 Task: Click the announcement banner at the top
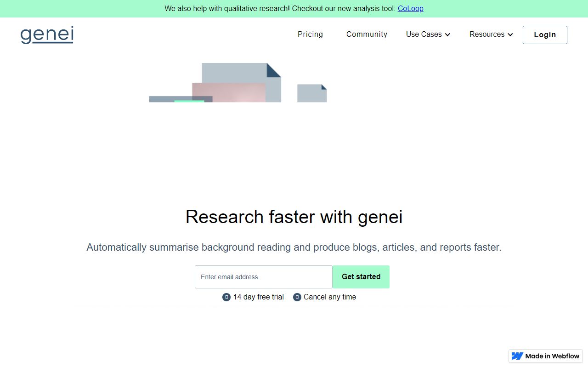coord(294,8)
